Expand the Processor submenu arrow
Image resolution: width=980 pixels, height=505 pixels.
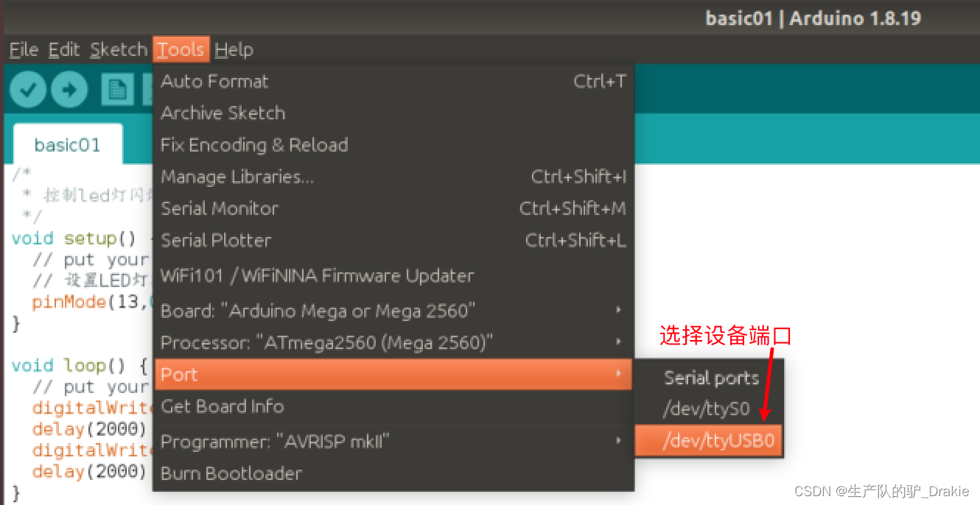coord(619,342)
